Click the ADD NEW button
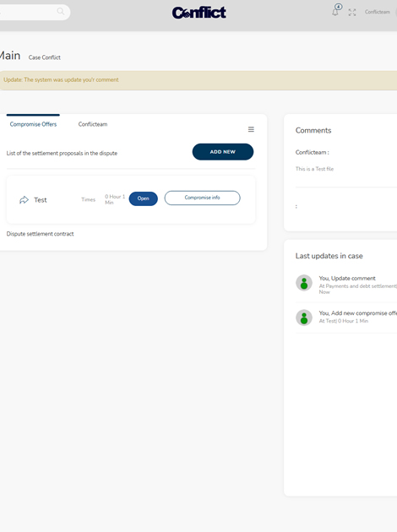Viewport: 397px width, 532px height. pos(223,152)
